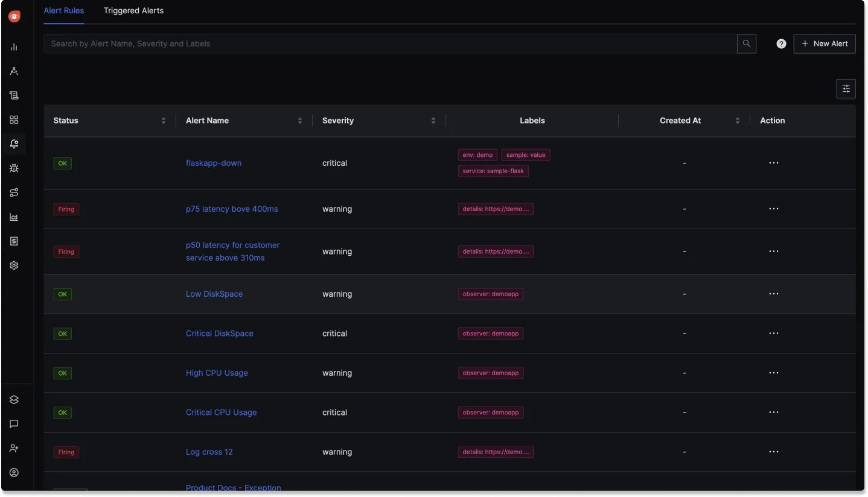Select the Alerts bell icon
868x497 pixels.
tap(14, 144)
